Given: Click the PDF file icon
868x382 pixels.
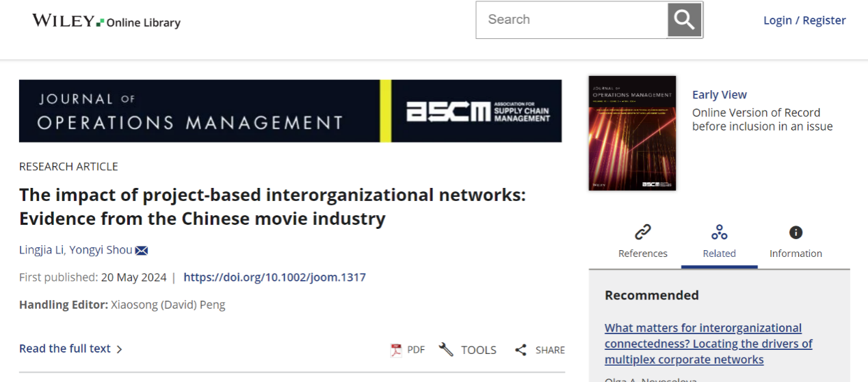Looking at the screenshot, I should click(396, 350).
